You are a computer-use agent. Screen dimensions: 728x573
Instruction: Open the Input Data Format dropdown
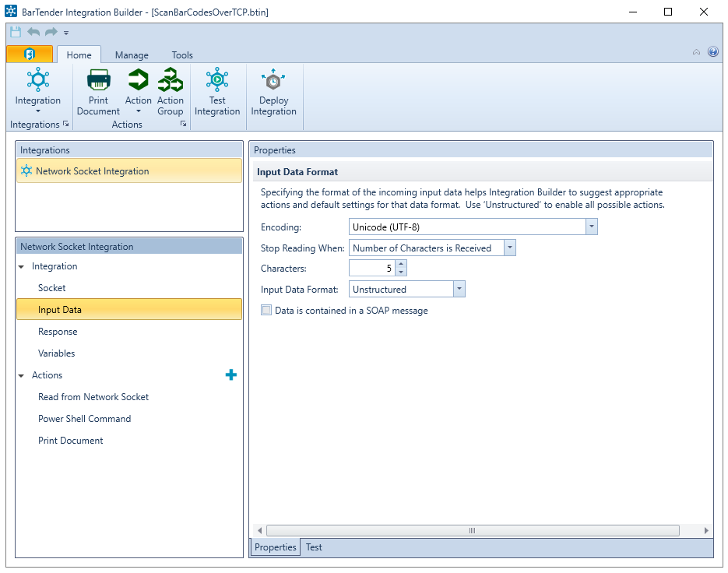(x=459, y=289)
